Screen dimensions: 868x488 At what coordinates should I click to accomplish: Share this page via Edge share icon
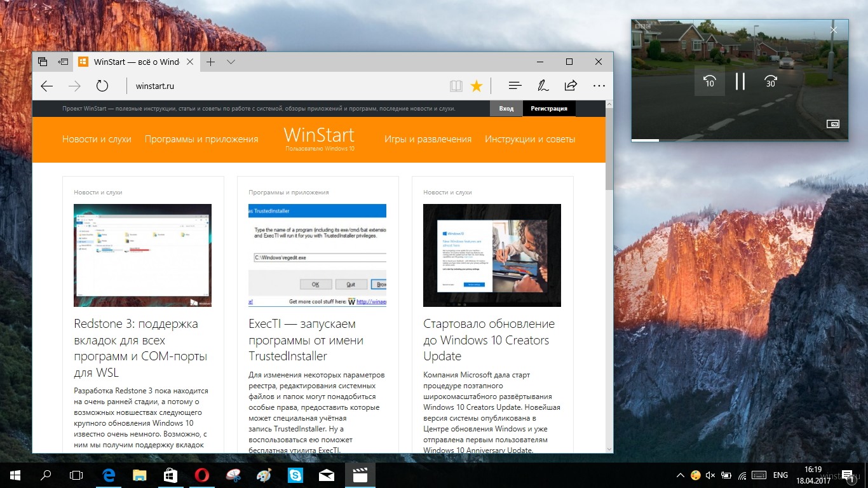pos(571,86)
